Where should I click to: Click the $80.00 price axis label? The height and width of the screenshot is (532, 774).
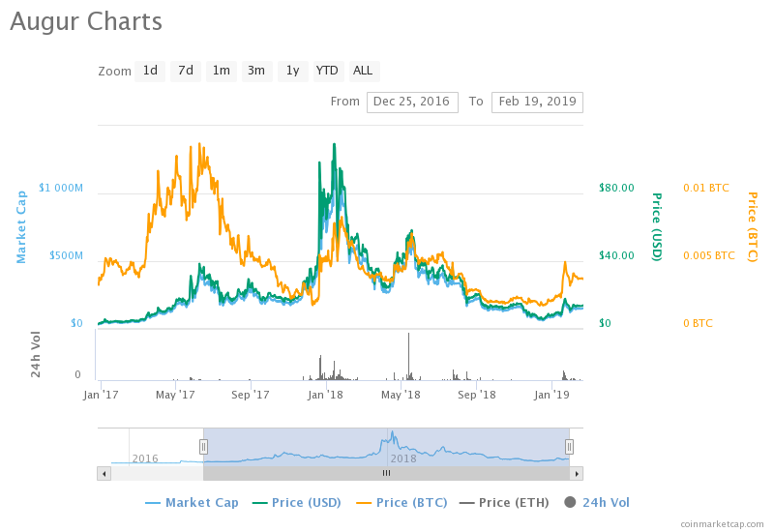(x=616, y=188)
